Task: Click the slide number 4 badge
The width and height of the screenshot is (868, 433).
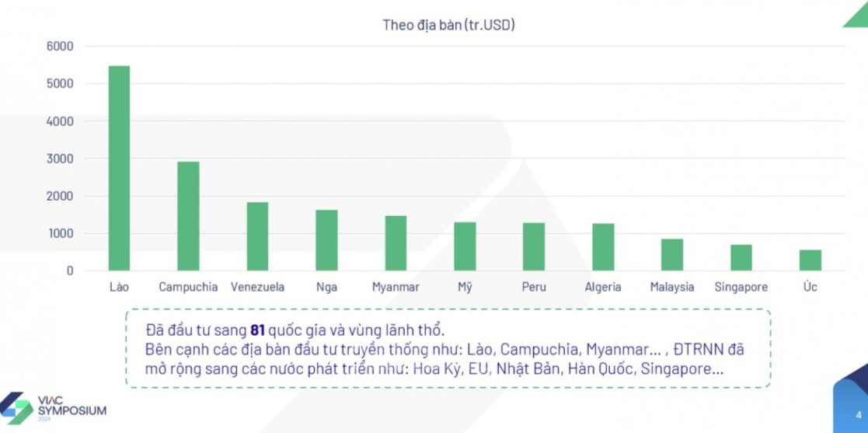Action: 858,414
